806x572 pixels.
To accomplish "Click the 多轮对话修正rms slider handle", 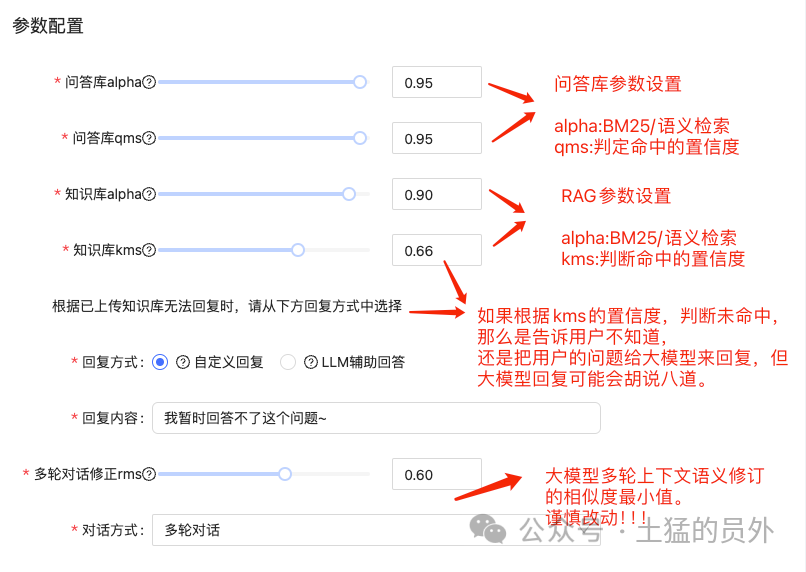I will click(x=285, y=474).
